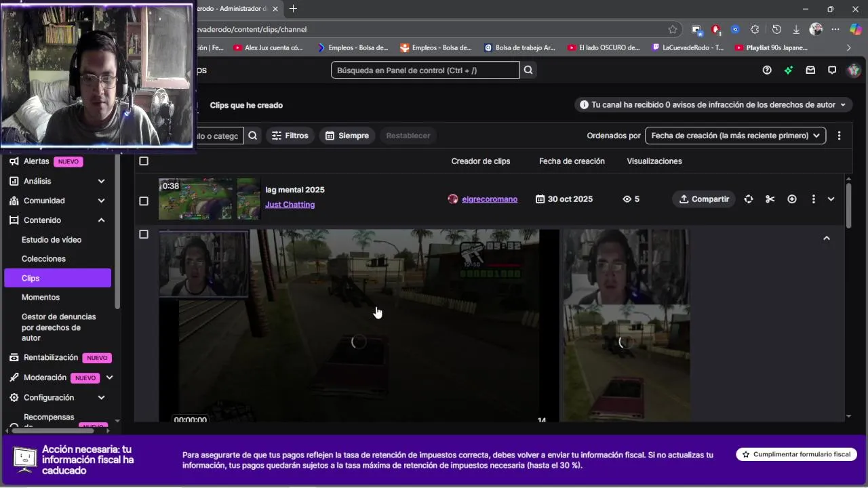Open the Playlist 90s Japane... bookmark
The image size is (868, 488).
[771, 48]
